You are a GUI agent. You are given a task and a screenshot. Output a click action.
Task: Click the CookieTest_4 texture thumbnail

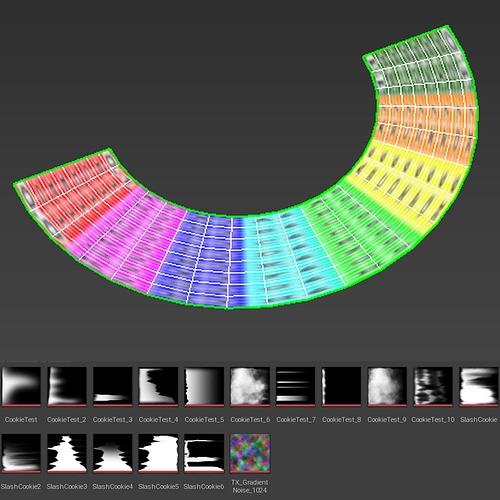point(158,387)
